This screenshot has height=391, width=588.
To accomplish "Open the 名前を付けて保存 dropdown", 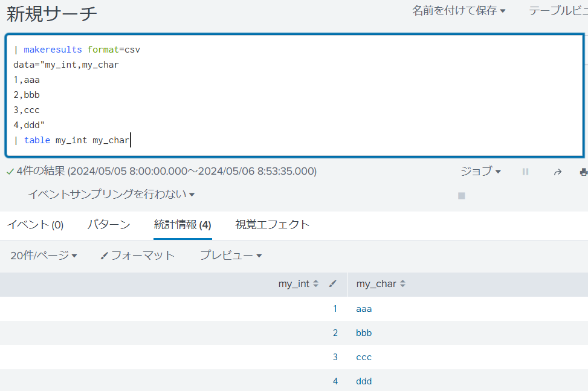I will click(459, 11).
